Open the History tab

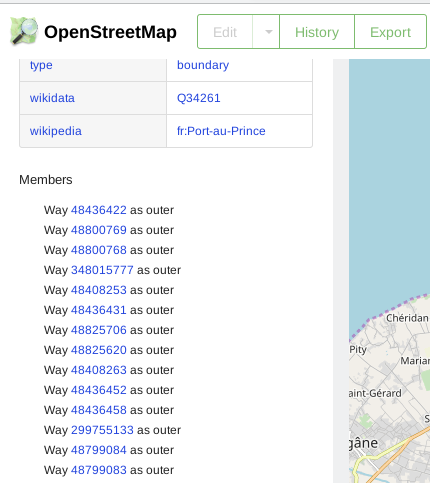tap(317, 32)
